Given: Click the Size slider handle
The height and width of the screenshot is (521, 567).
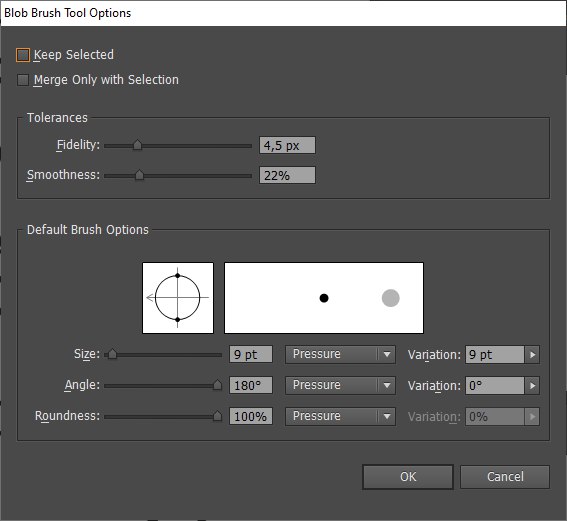Looking at the screenshot, I should pos(112,354).
